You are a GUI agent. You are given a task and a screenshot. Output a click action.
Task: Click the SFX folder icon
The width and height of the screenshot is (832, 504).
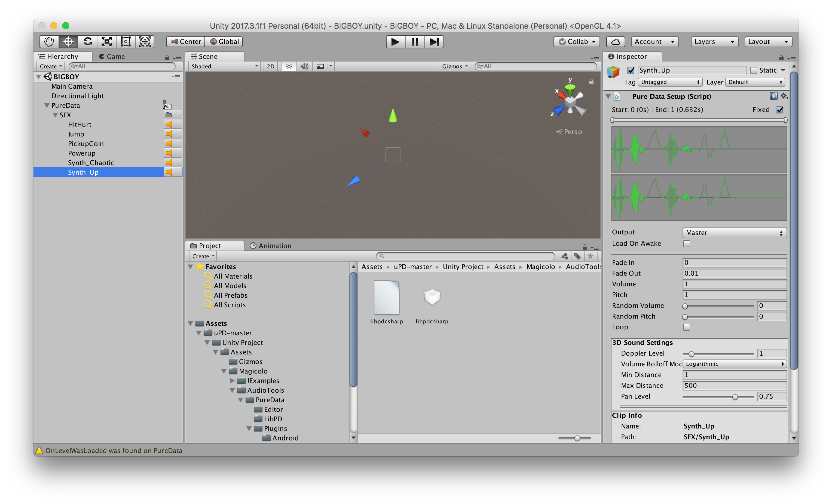pos(169,115)
